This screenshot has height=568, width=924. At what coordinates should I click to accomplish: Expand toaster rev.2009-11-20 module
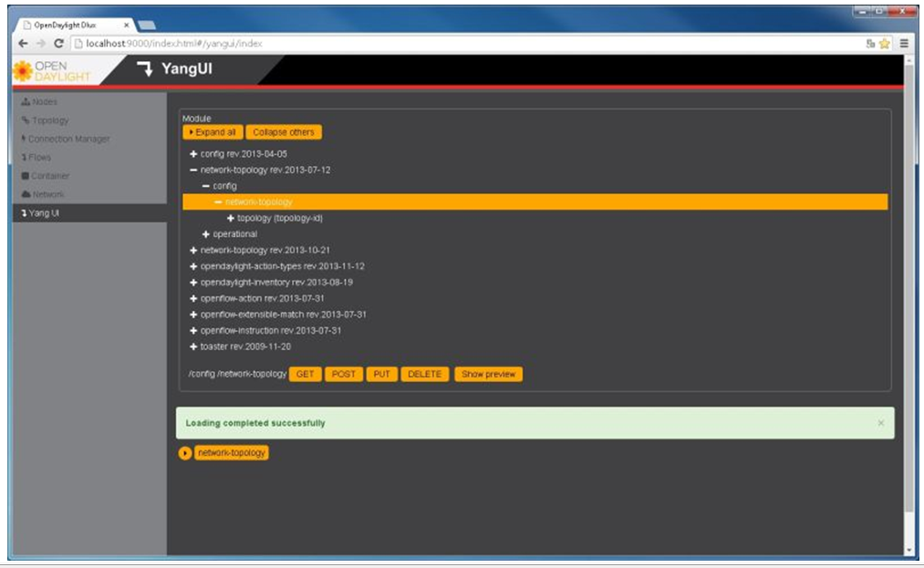coord(193,346)
